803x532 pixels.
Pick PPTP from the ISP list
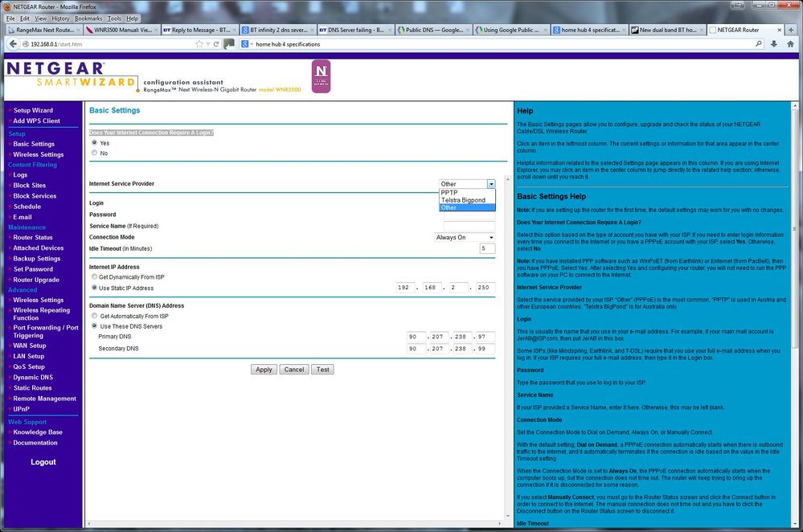(x=467, y=193)
